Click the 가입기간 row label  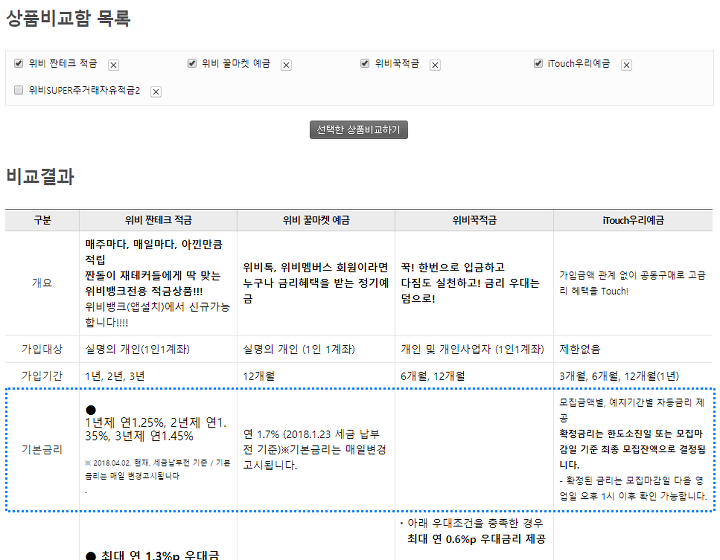click(42, 376)
